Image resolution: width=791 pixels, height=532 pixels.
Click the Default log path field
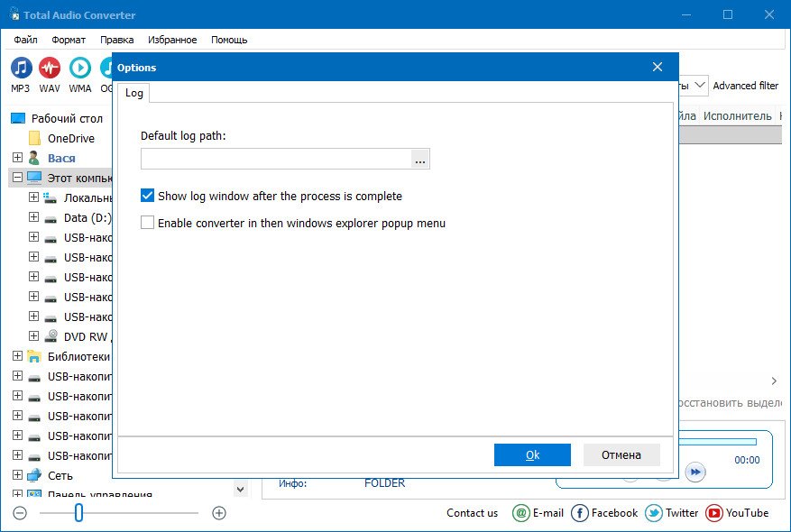click(x=275, y=159)
